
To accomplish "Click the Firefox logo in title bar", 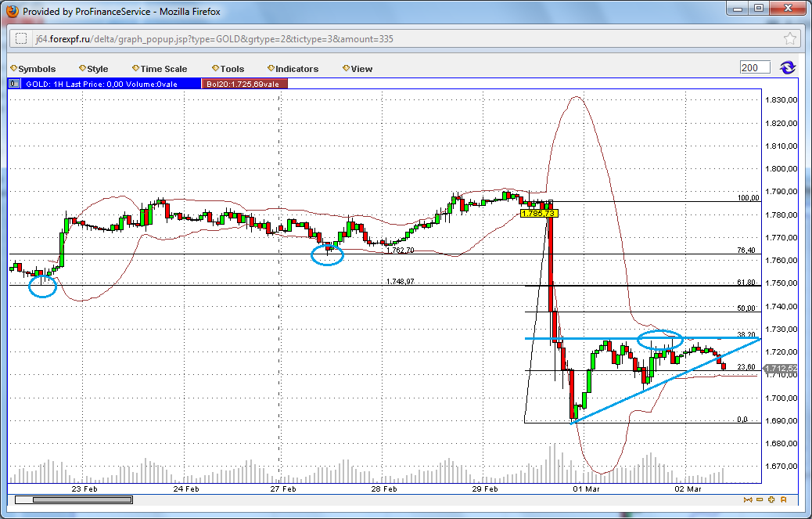I will point(12,11).
